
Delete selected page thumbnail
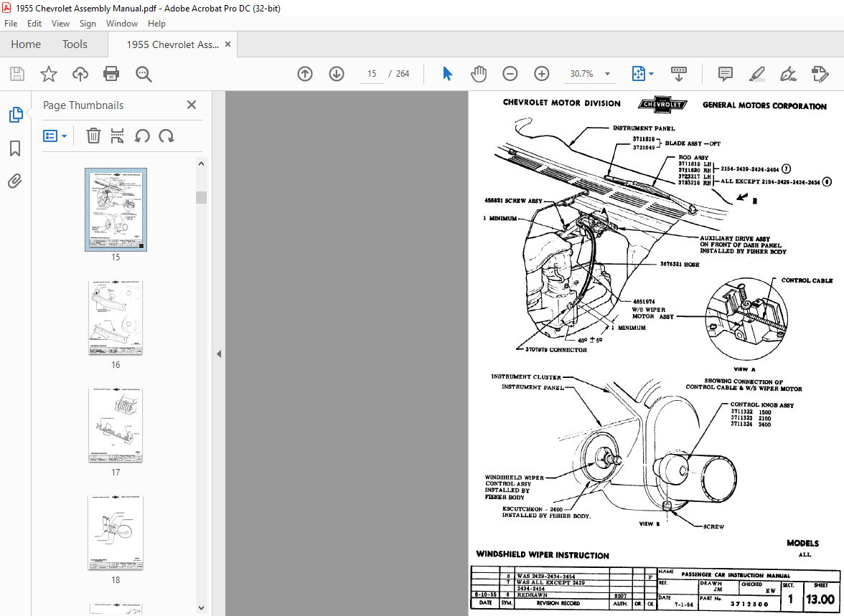(93, 136)
